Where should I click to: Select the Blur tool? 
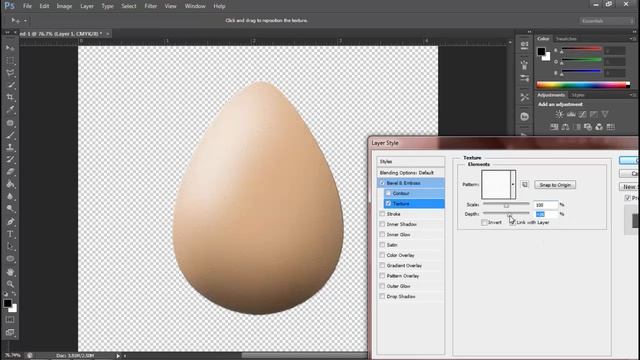click(x=10, y=197)
